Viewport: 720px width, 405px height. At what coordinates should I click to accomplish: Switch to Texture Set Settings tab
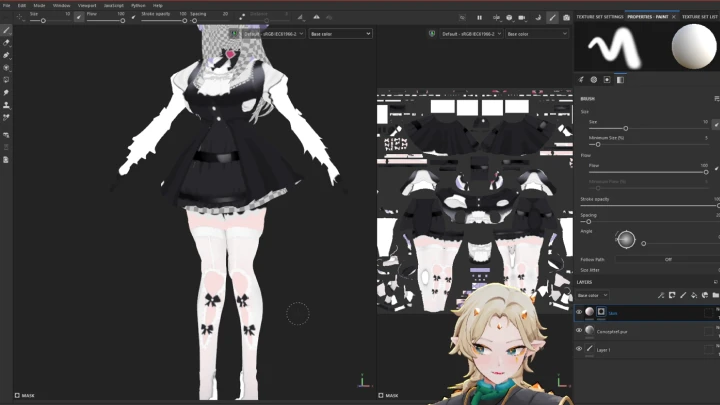tap(599, 17)
